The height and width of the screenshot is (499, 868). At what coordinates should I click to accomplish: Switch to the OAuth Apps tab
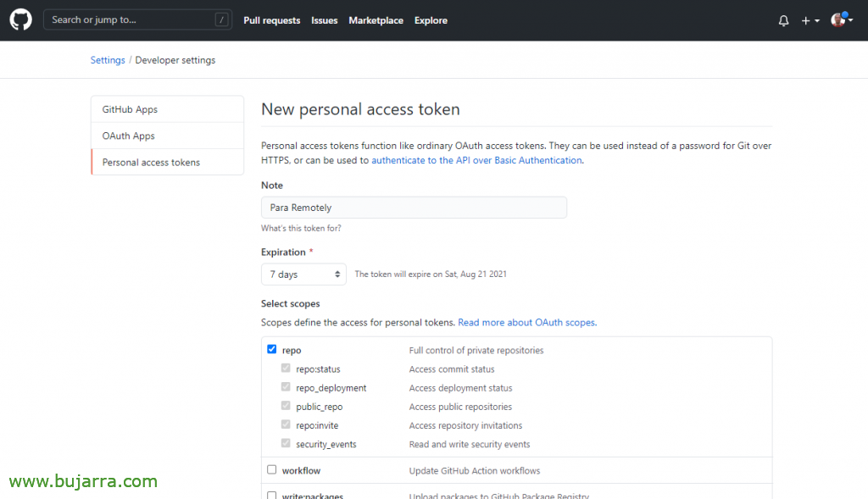click(x=128, y=136)
